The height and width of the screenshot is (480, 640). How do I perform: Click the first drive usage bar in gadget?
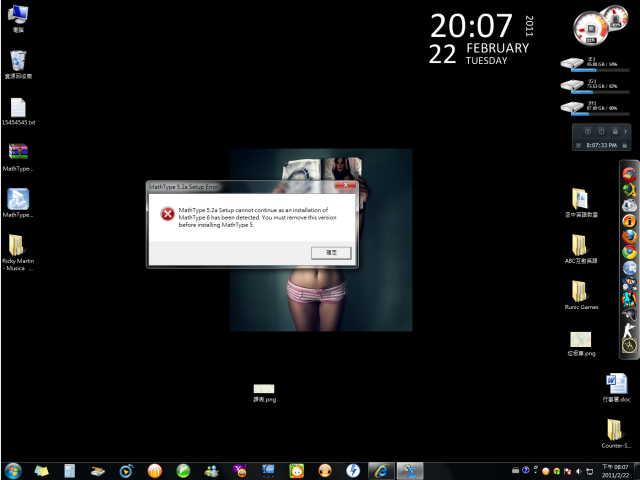(600, 70)
